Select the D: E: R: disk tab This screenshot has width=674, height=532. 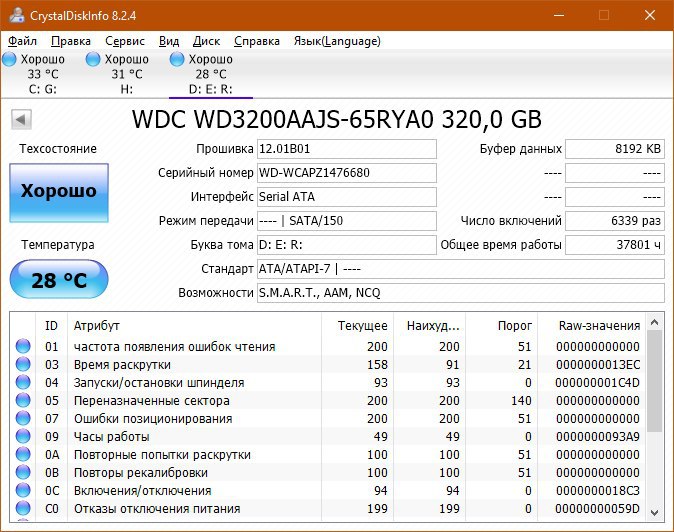pyautogui.click(x=211, y=74)
